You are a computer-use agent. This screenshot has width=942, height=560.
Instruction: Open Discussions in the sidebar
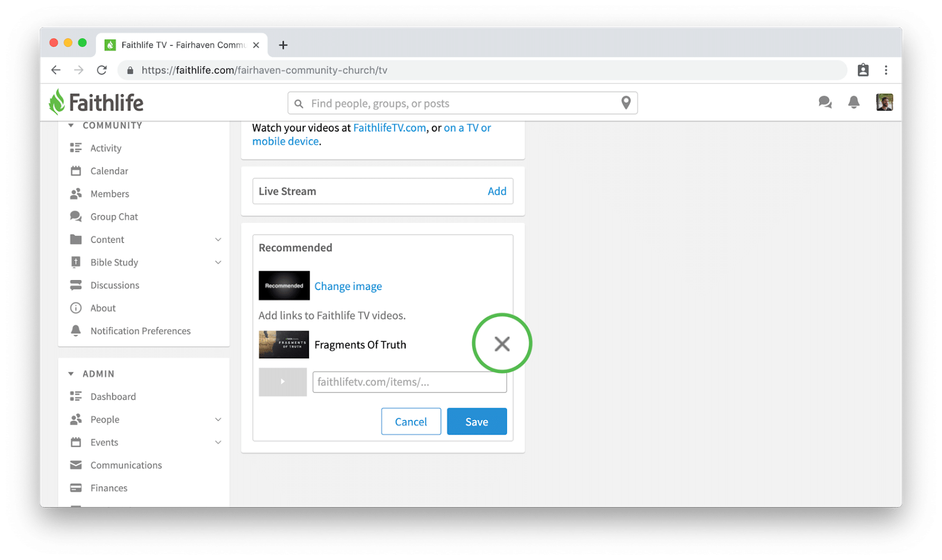click(x=115, y=285)
